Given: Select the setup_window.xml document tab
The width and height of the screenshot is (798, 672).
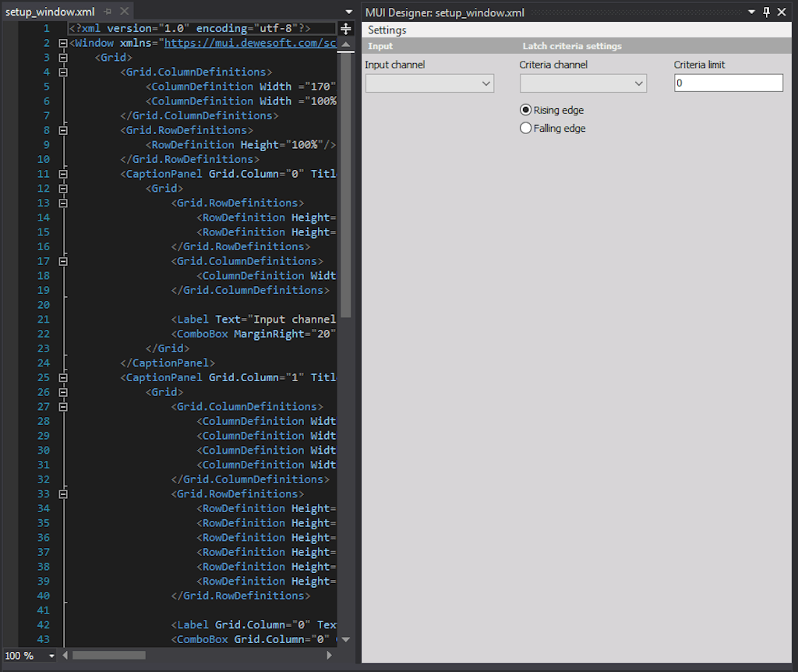Looking at the screenshot, I should tap(50, 12).
